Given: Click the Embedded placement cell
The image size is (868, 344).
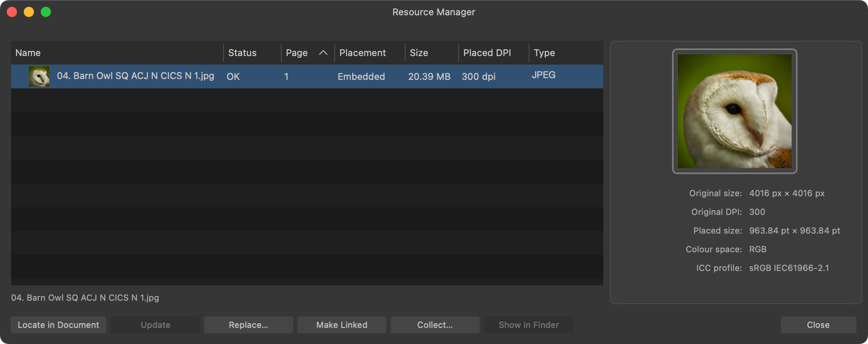Looking at the screenshot, I should pyautogui.click(x=361, y=76).
